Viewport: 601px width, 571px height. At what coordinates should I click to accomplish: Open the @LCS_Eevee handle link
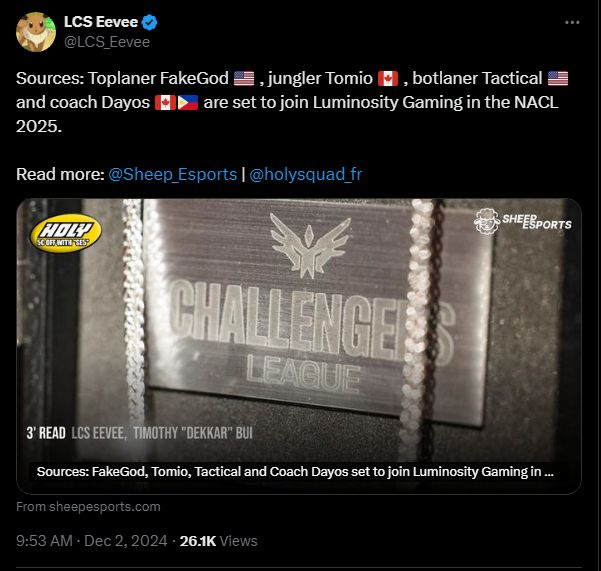(107, 42)
